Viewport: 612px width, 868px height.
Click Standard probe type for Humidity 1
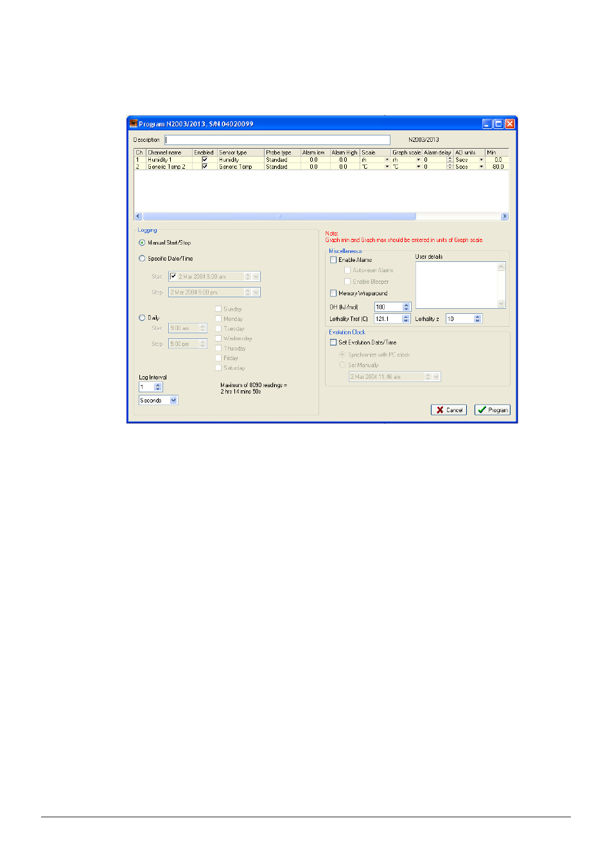[x=283, y=159]
